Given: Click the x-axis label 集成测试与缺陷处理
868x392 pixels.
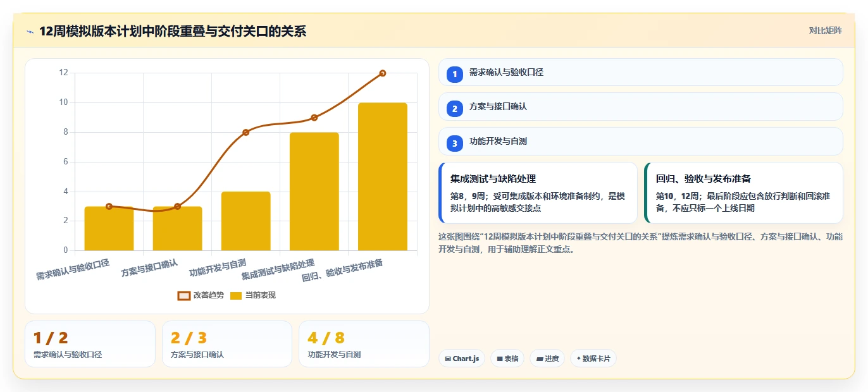Looking at the screenshot, I should (x=278, y=270).
